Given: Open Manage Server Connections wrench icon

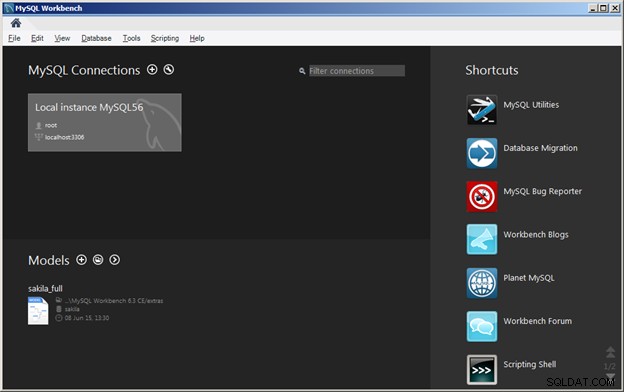Looking at the screenshot, I should pos(169,70).
